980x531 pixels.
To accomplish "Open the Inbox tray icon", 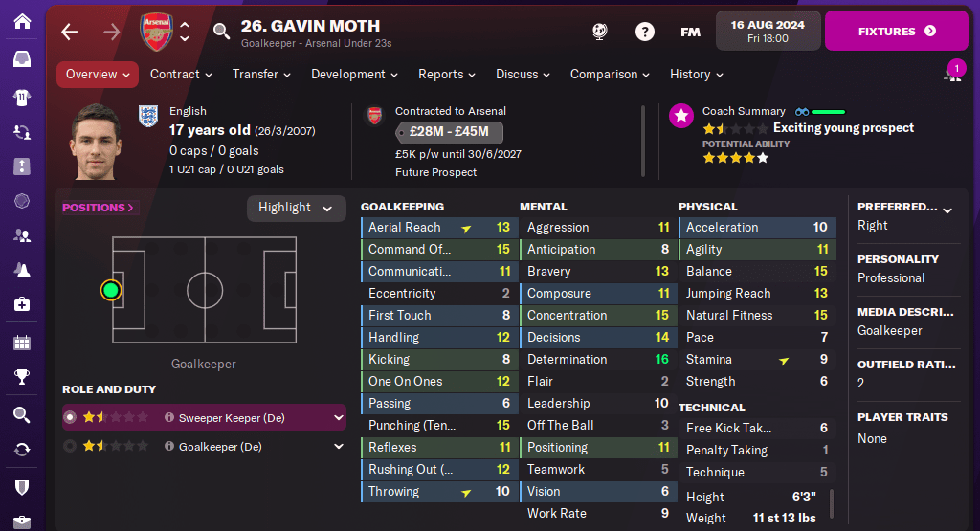I will pyautogui.click(x=22, y=59).
